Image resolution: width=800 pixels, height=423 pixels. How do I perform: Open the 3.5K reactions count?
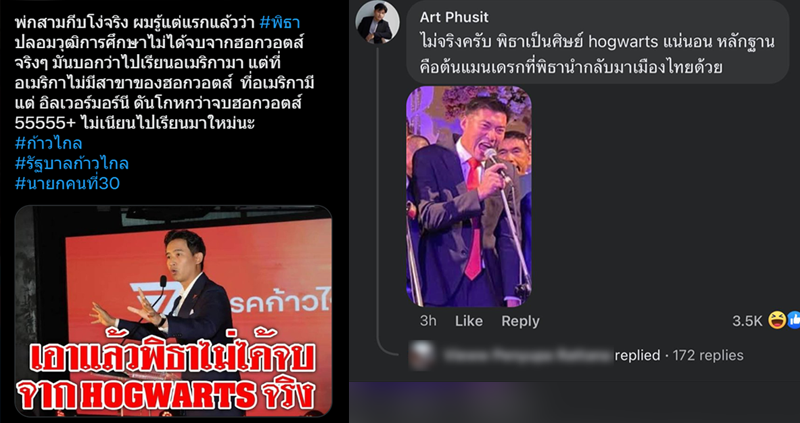747,321
